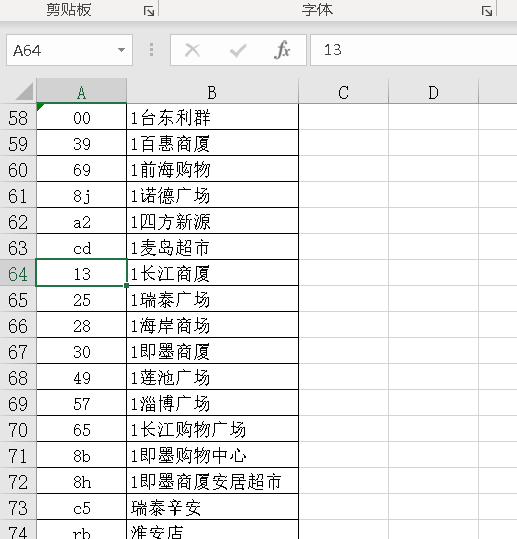
Task: Click cell containing 39
Action: click(x=81, y=143)
